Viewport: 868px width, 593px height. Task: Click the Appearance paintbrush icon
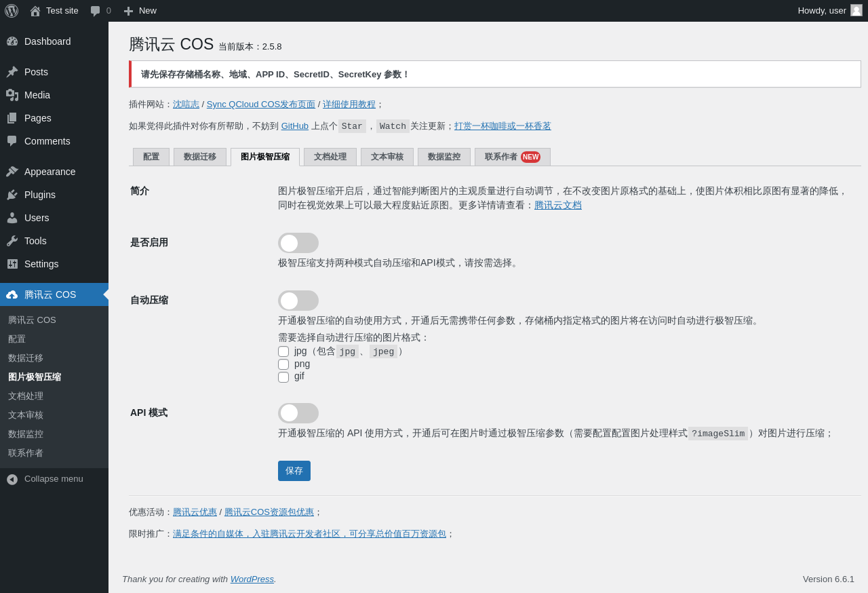(12, 172)
